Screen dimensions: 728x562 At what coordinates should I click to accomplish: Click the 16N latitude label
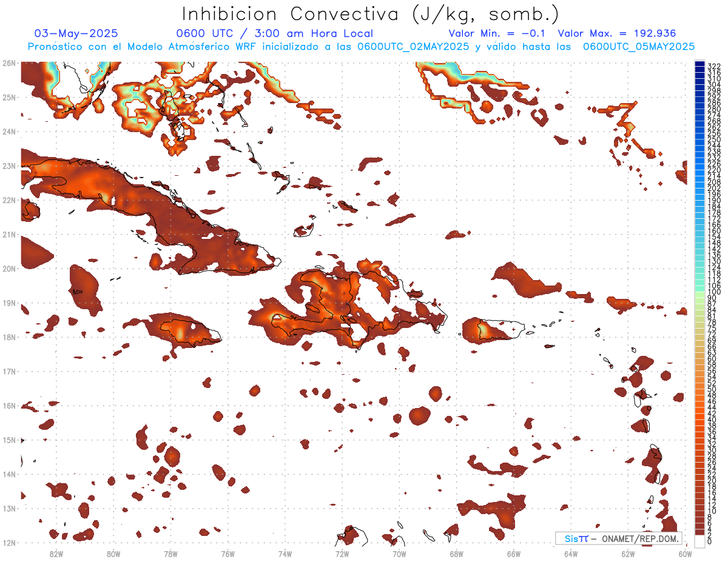tap(8, 406)
